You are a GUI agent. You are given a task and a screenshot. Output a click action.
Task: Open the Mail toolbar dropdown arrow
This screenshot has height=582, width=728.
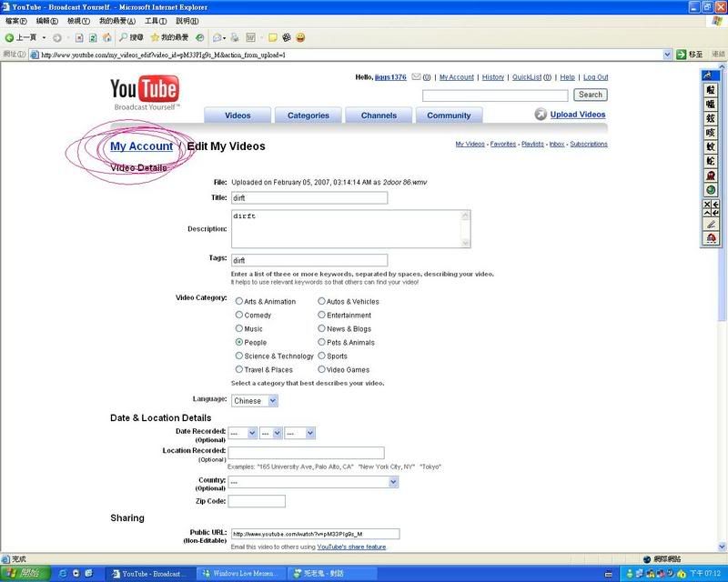pyautogui.click(x=224, y=37)
